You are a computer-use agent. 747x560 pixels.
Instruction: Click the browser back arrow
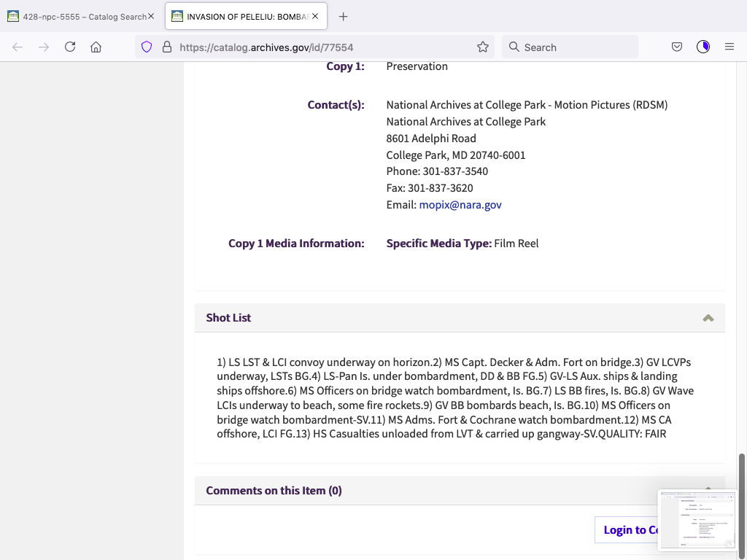(18, 47)
